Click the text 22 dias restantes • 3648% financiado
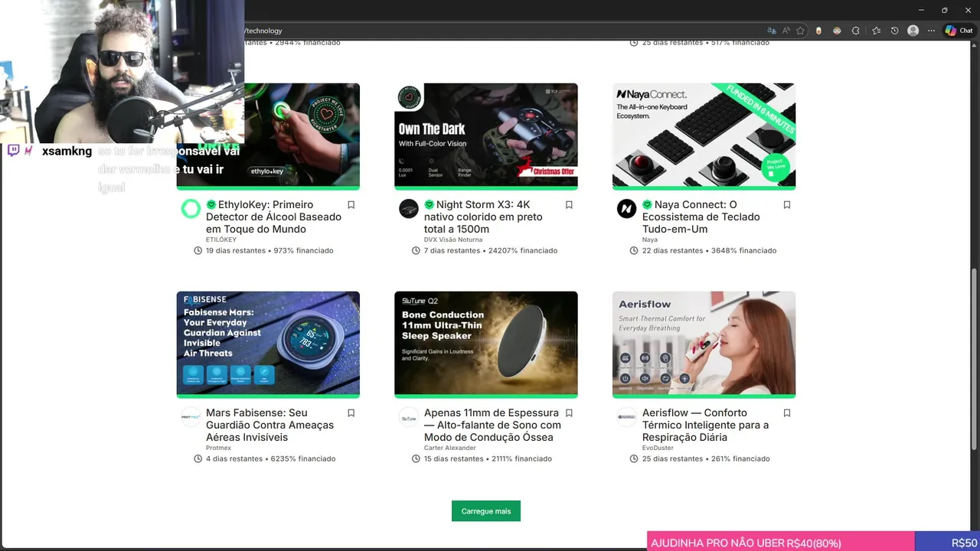Viewport: 980px width, 551px height. [709, 251]
